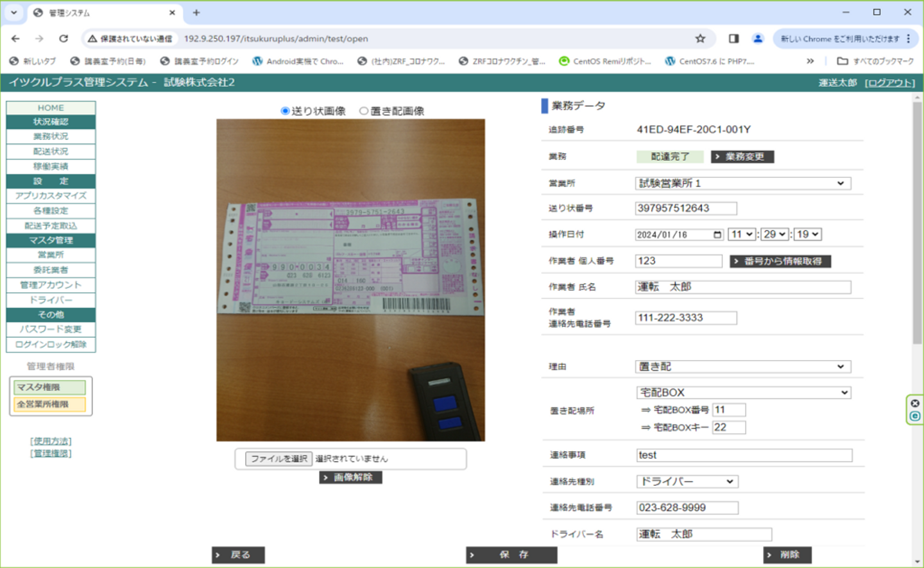Open the Chrome side panel icon
The width and height of the screenshot is (924, 568).
733,39
